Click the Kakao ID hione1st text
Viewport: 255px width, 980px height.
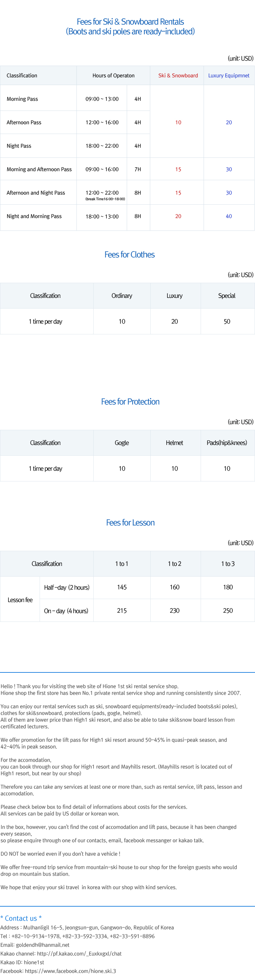click(22, 962)
